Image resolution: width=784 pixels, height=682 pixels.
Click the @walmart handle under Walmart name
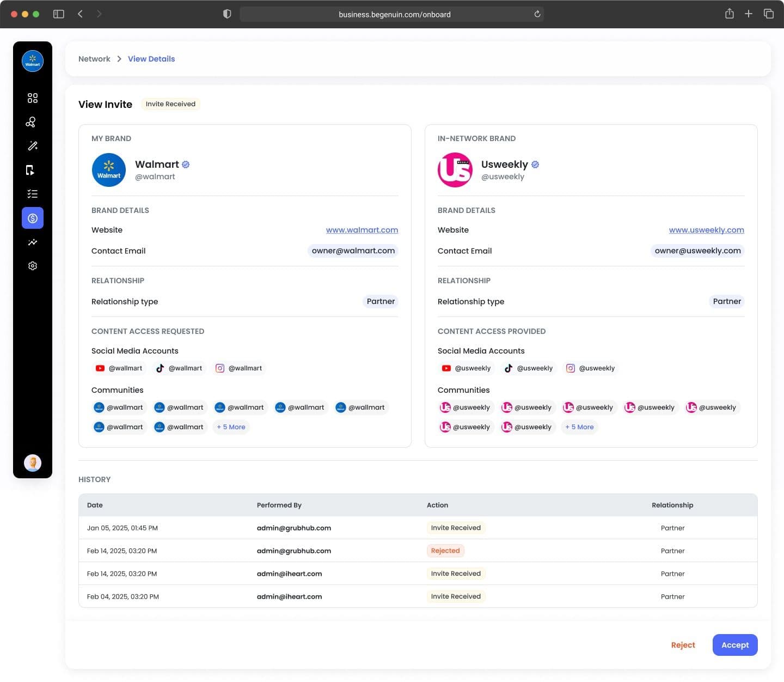coord(155,176)
